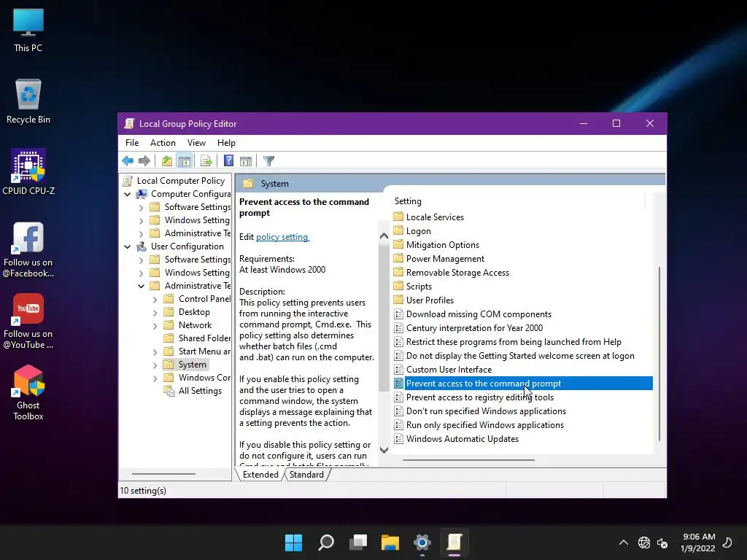Click the network globe tray icon

[x=644, y=542]
